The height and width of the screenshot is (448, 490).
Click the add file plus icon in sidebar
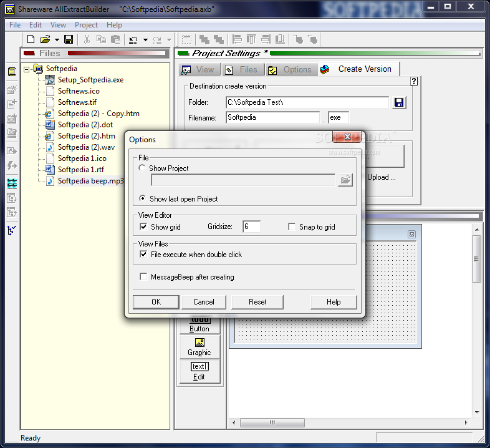tap(12, 104)
